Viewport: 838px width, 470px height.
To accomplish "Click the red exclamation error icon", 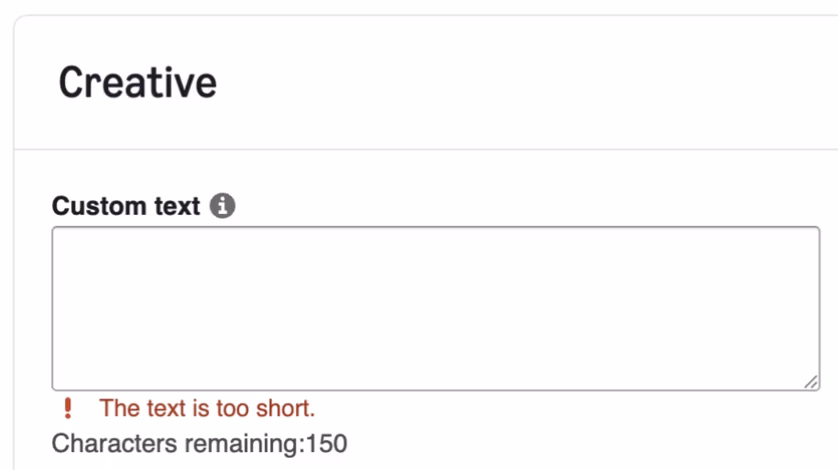I will (x=68, y=408).
